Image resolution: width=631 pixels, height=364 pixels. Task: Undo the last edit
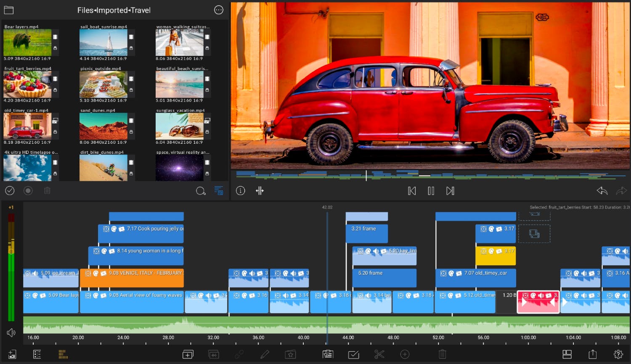pyautogui.click(x=602, y=191)
